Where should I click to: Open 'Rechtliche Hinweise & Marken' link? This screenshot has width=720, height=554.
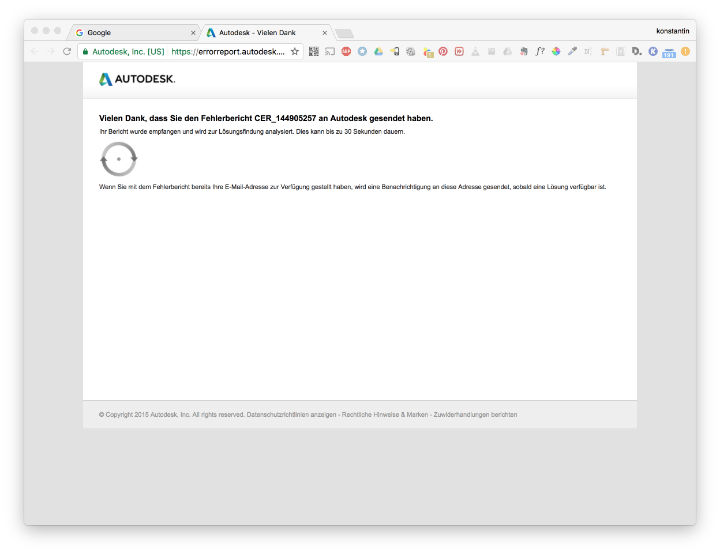(x=385, y=414)
